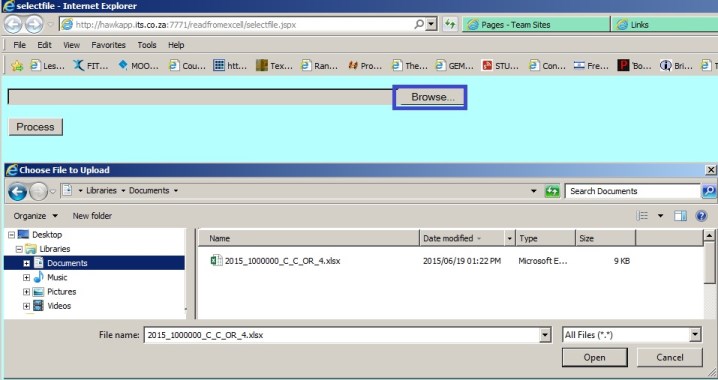
Task: Switch to the Pages - Team Sites tab
Action: tap(536, 25)
